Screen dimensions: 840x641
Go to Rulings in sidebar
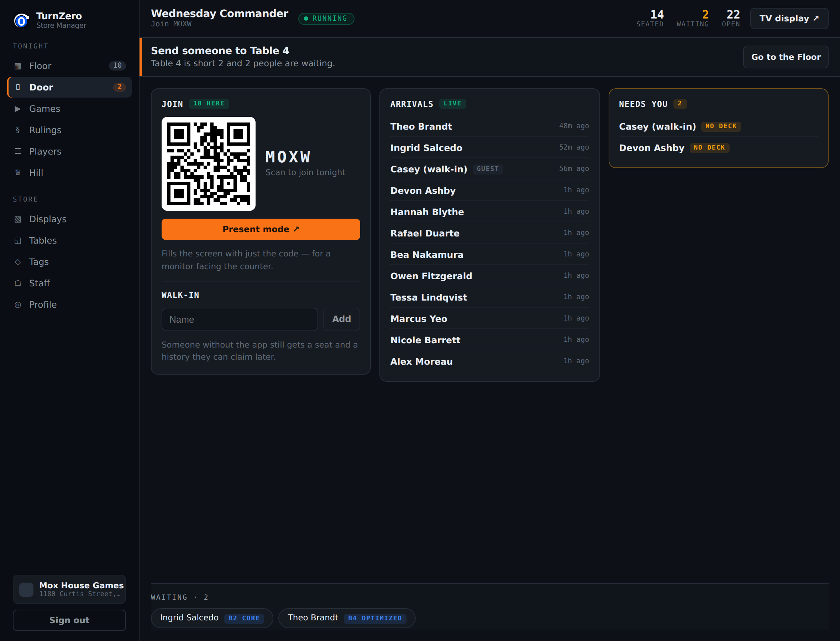pos(69,130)
